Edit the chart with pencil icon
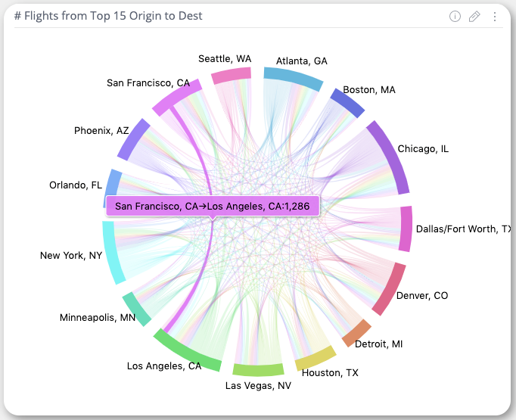Screen dimensions: 516x420 pos(474,16)
